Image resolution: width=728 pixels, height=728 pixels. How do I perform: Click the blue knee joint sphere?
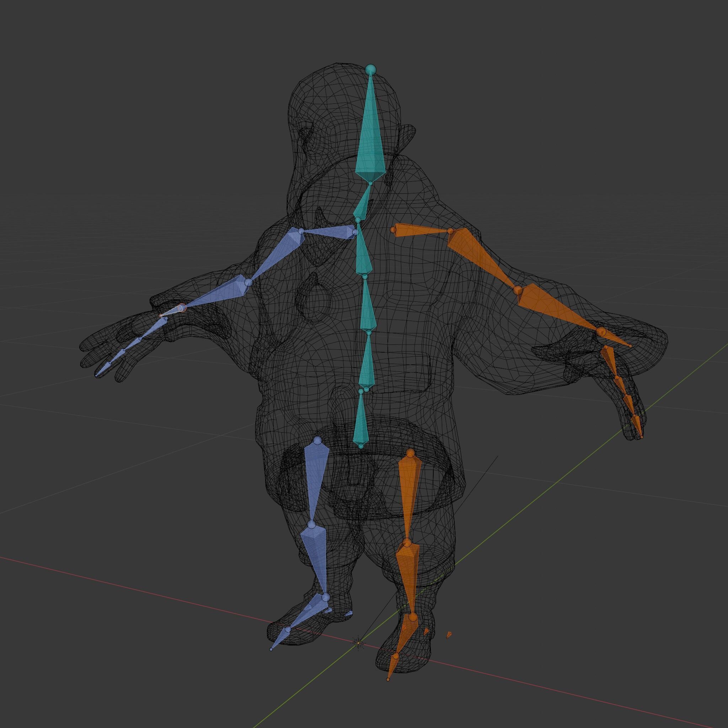point(311,525)
